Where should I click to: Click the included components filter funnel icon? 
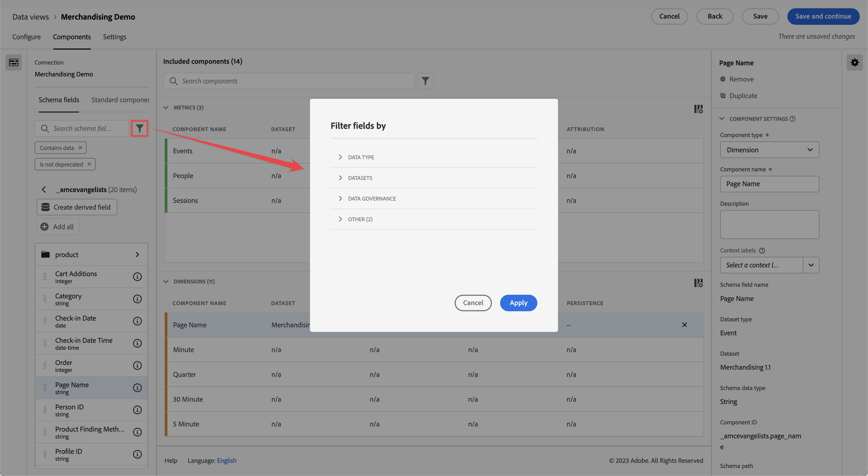425,81
